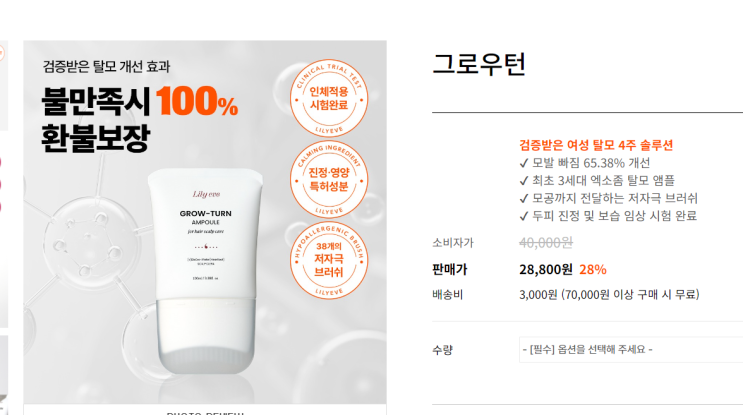Click the checkmark beside 모공까지 전달하는 저자극 브러쉬

pos(524,198)
